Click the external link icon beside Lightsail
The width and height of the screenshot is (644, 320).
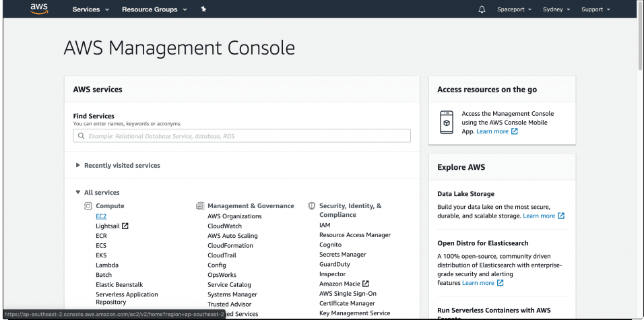coord(125,226)
